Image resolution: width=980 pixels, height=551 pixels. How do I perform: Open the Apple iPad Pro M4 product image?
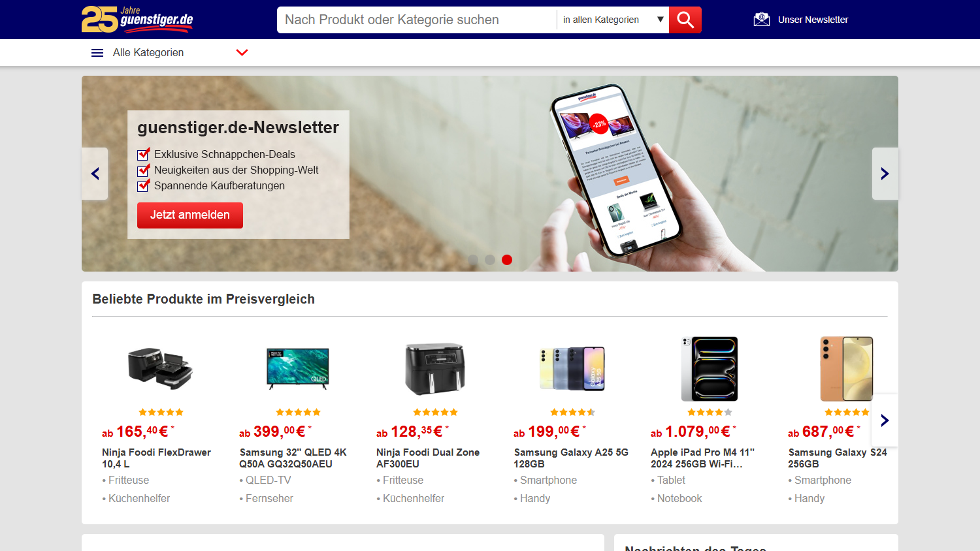click(x=710, y=369)
